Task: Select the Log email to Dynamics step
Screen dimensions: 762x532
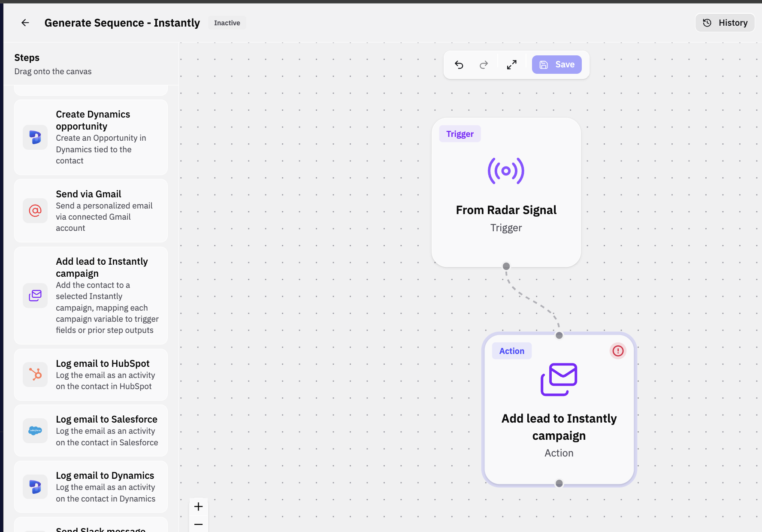Action: pyautogui.click(x=91, y=487)
